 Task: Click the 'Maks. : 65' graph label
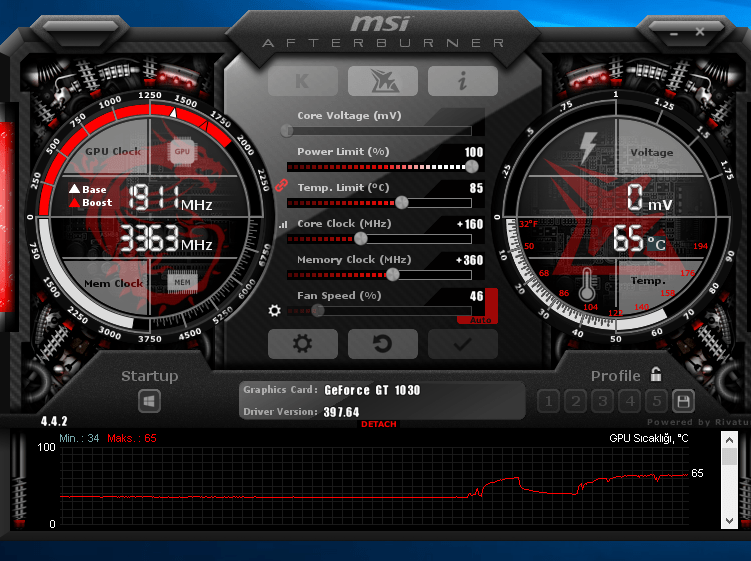(132, 438)
